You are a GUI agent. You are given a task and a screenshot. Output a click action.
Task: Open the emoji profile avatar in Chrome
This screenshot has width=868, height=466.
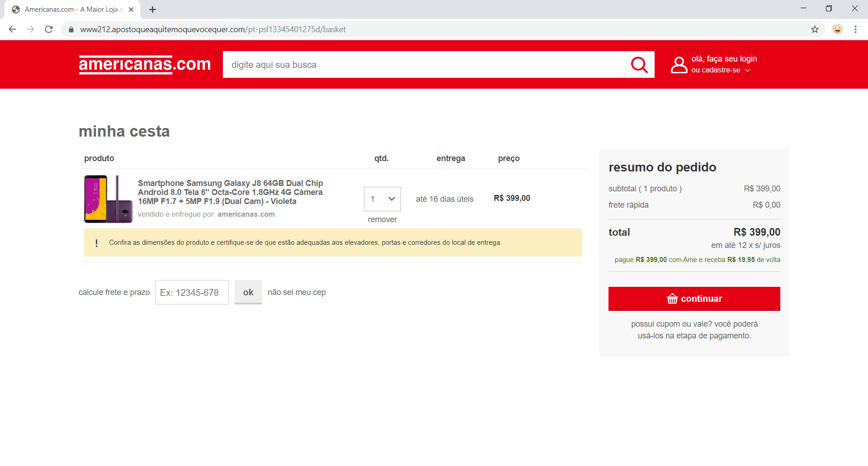(837, 29)
